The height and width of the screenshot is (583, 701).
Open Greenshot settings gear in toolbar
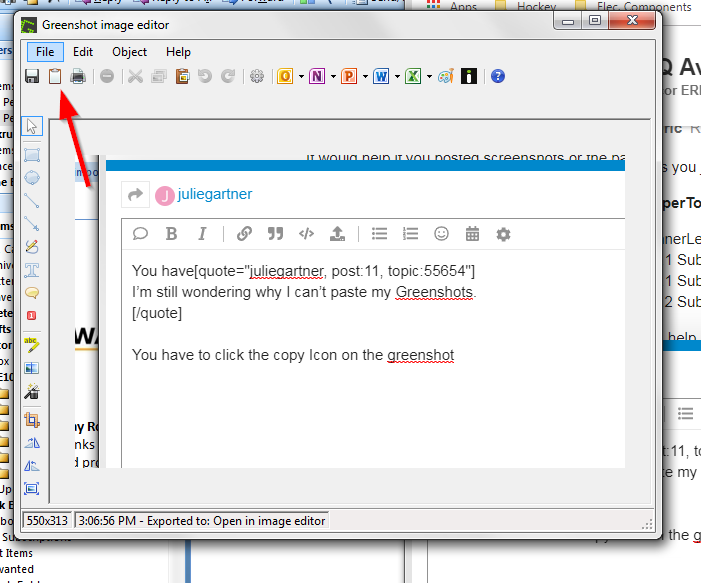click(257, 76)
